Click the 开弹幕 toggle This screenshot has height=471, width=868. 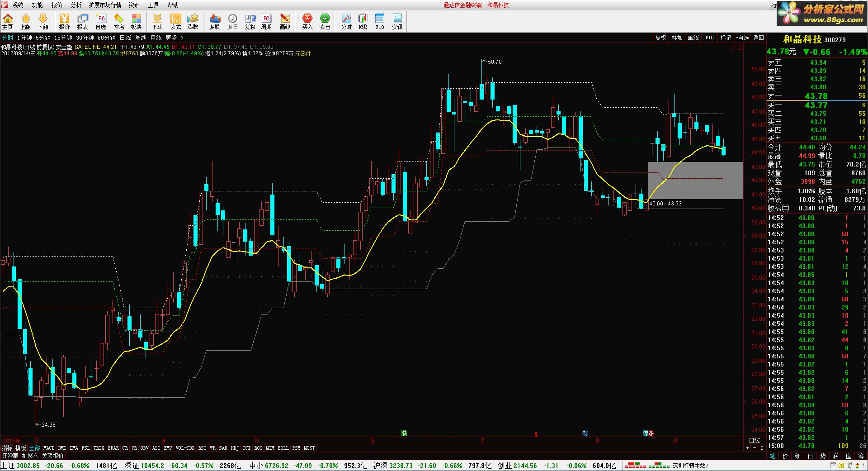tap(10, 456)
